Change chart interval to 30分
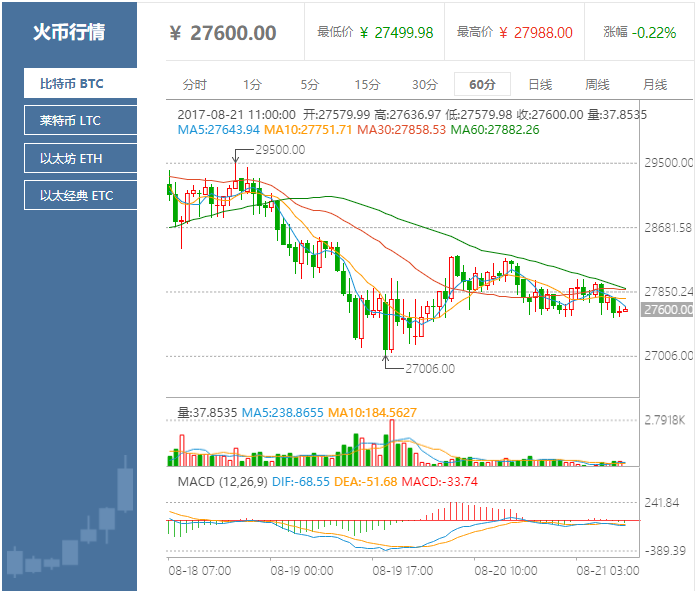The width and height of the screenshot is (695, 591). coord(425,84)
